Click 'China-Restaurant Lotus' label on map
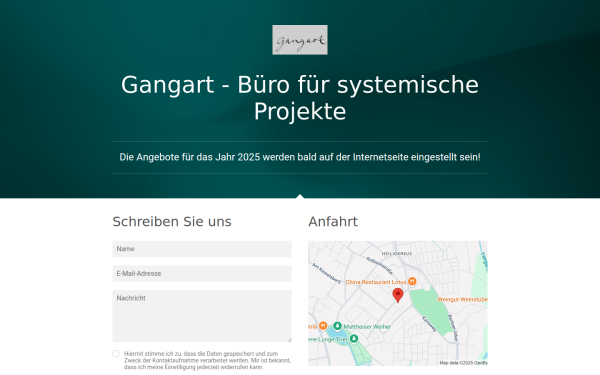The height and width of the screenshot is (375, 600). point(376,282)
